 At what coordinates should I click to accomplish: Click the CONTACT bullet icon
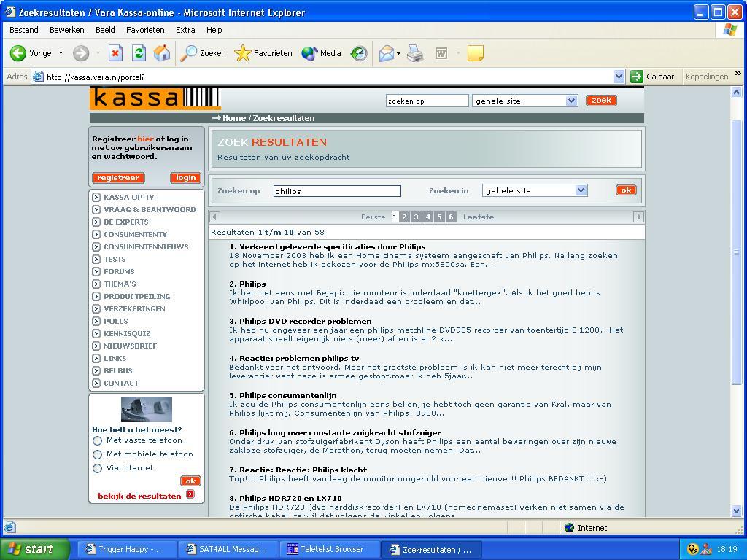[96, 383]
